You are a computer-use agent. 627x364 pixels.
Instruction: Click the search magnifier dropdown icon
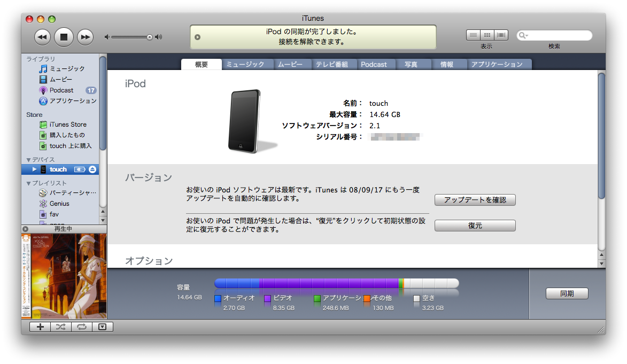523,36
